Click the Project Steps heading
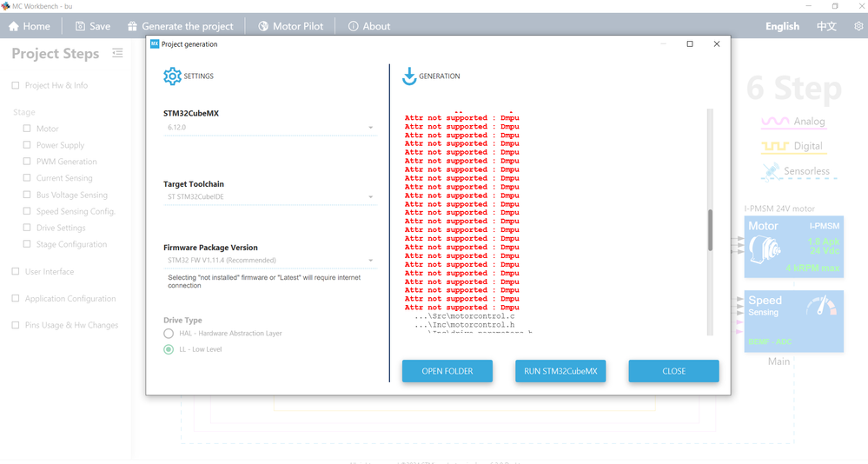The width and height of the screenshot is (868, 464). point(56,54)
